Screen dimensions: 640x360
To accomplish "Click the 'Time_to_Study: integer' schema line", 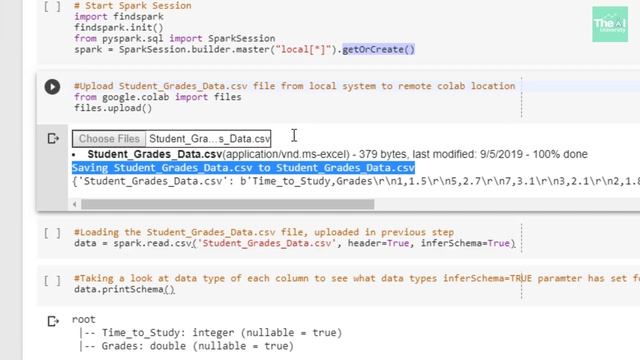I will tap(211, 333).
